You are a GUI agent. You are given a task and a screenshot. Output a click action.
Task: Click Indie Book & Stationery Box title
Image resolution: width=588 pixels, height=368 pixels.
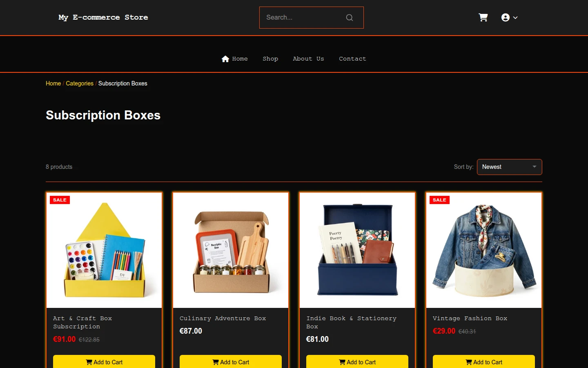(x=351, y=322)
